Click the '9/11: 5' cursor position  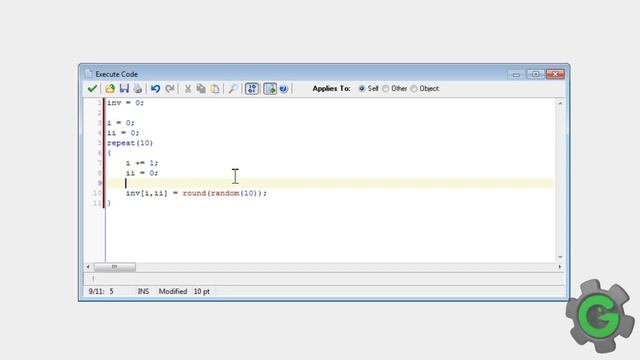click(x=101, y=291)
